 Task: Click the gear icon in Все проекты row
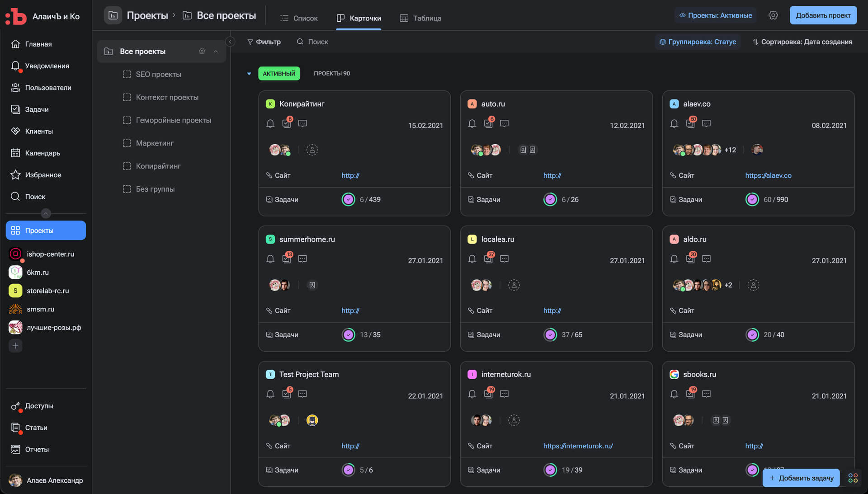(202, 52)
